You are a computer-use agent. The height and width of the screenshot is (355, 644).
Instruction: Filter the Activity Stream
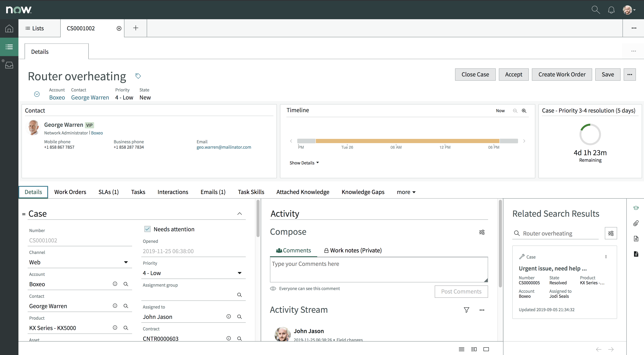(467, 310)
